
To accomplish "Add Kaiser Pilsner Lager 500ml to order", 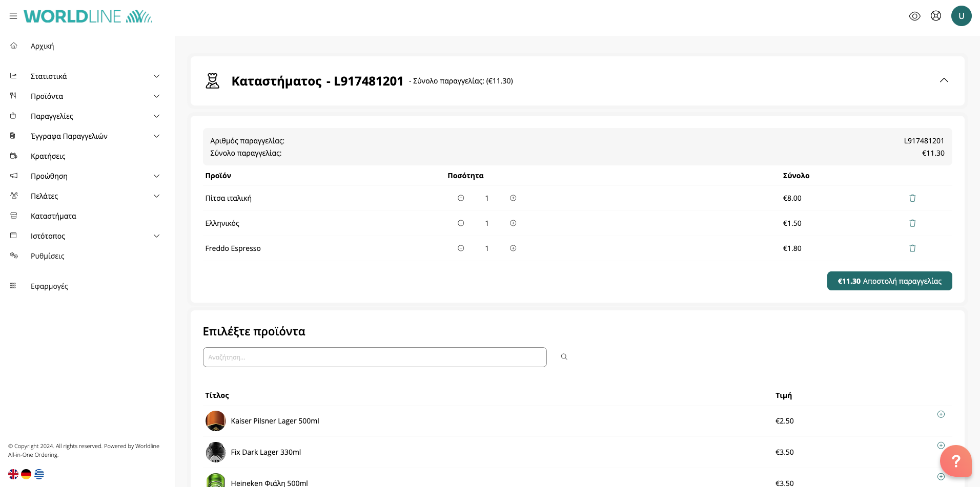I will pos(941,414).
